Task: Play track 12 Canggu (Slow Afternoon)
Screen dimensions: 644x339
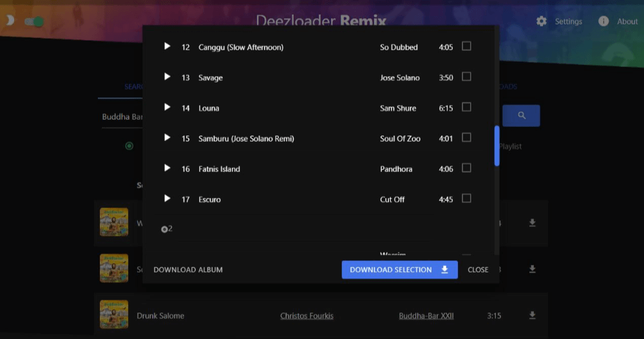Action: tap(167, 46)
